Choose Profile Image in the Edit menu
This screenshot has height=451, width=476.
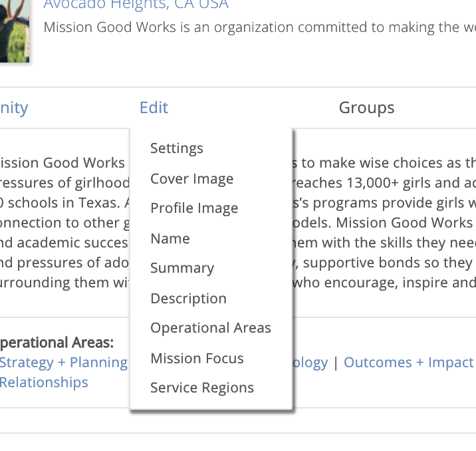[x=194, y=208]
